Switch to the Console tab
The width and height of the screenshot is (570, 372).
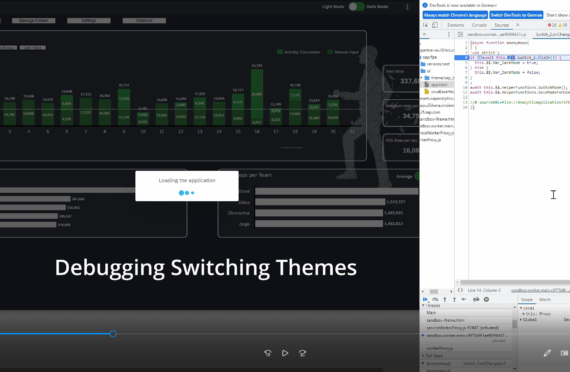point(479,25)
